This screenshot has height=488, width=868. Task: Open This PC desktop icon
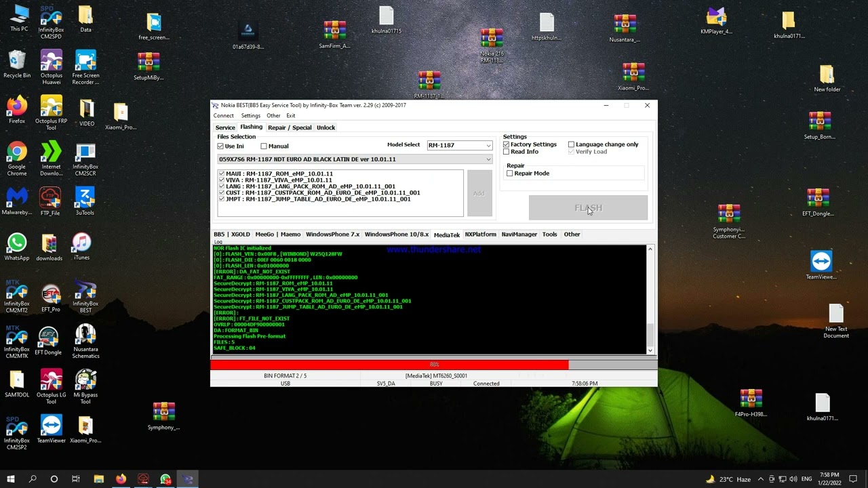(x=19, y=18)
